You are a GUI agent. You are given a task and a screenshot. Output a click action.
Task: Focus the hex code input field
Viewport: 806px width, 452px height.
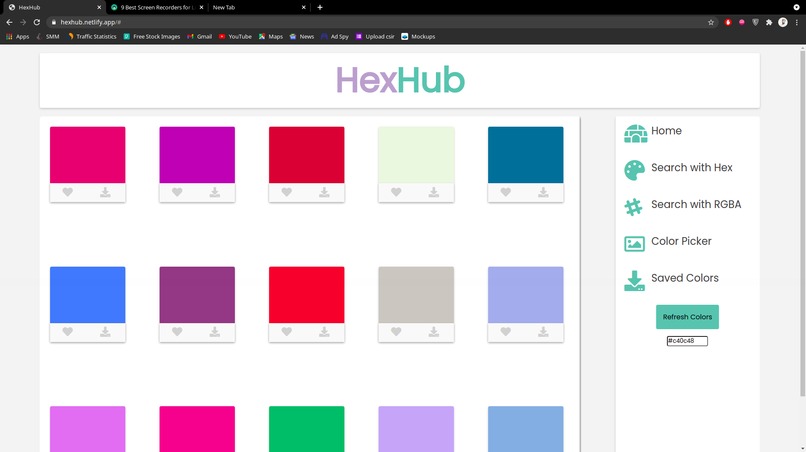click(687, 341)
